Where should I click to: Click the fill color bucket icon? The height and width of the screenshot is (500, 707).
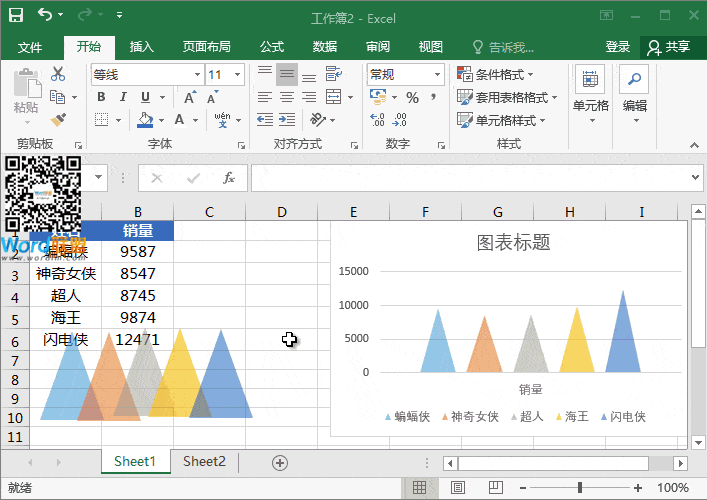145,120
